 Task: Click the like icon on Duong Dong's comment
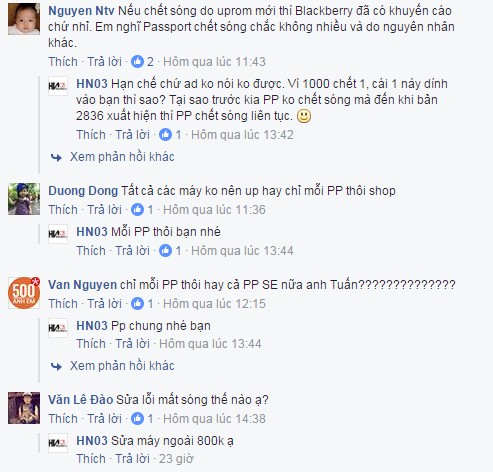[x=137, y=210]
